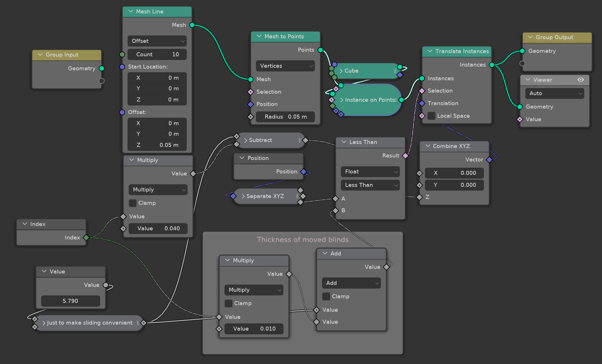Viewport: 602px width, 364px height.
Task: Open the Add operation dropdown
Action: click(x=351, y=283)
